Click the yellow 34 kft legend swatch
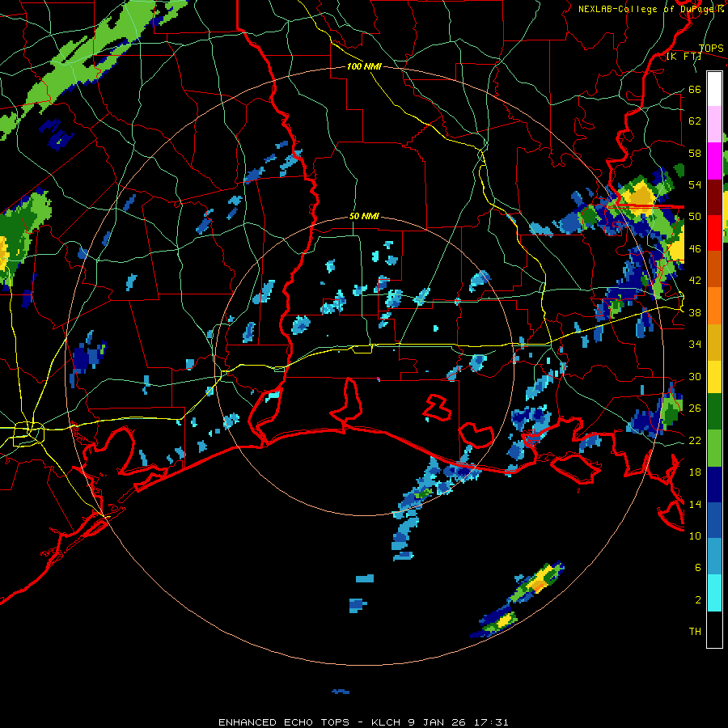 (714, 376)
